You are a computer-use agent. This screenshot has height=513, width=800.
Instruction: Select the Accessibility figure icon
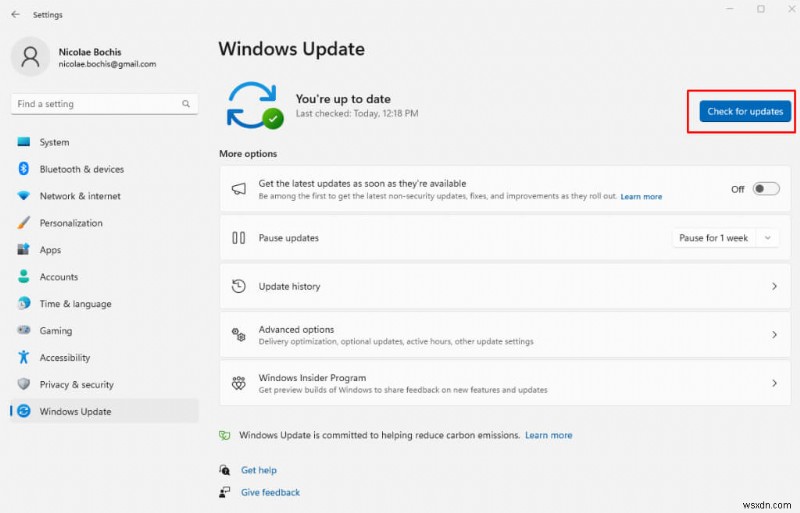(x=23, y=357)
